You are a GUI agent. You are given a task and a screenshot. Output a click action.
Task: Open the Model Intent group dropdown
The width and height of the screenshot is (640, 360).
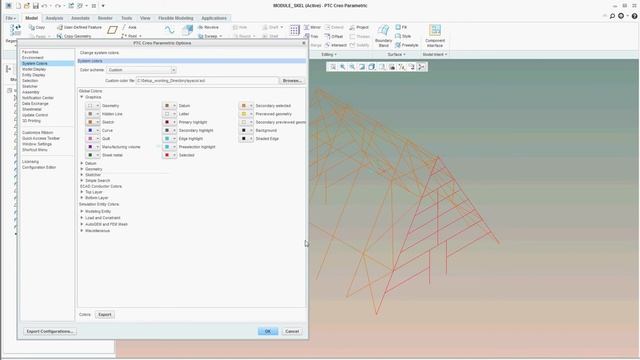click(x=435, y=54)
